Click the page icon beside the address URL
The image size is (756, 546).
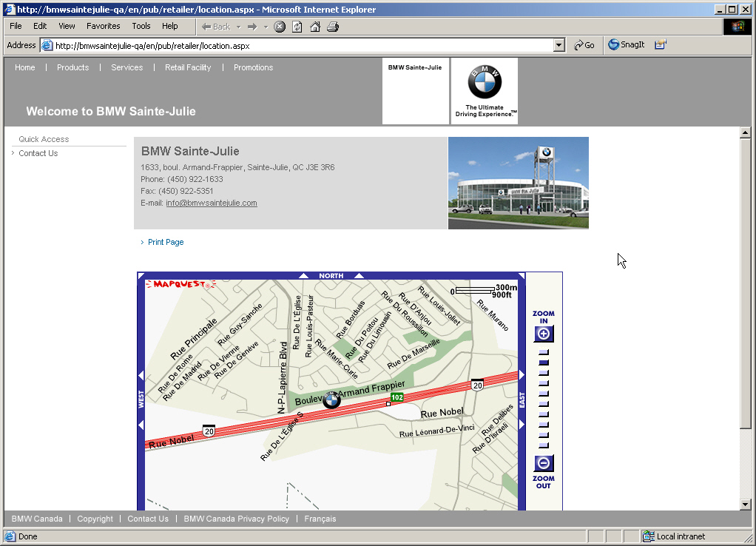click(47, 45)
